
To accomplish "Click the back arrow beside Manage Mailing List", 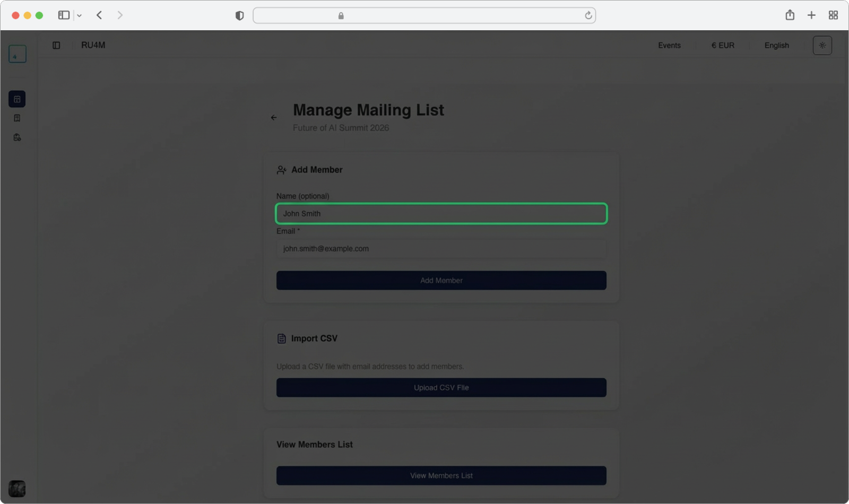I will (x=274, y=118).
